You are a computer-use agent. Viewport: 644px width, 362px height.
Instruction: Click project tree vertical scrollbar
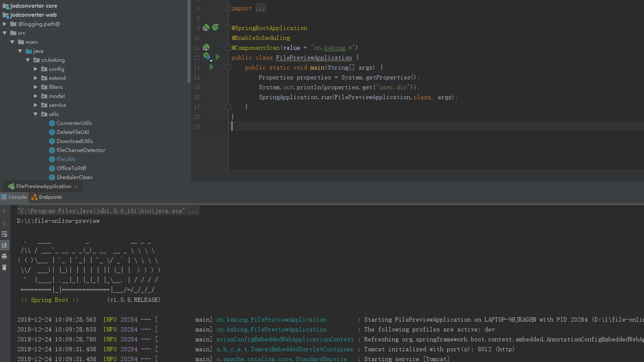pos(189,41)
